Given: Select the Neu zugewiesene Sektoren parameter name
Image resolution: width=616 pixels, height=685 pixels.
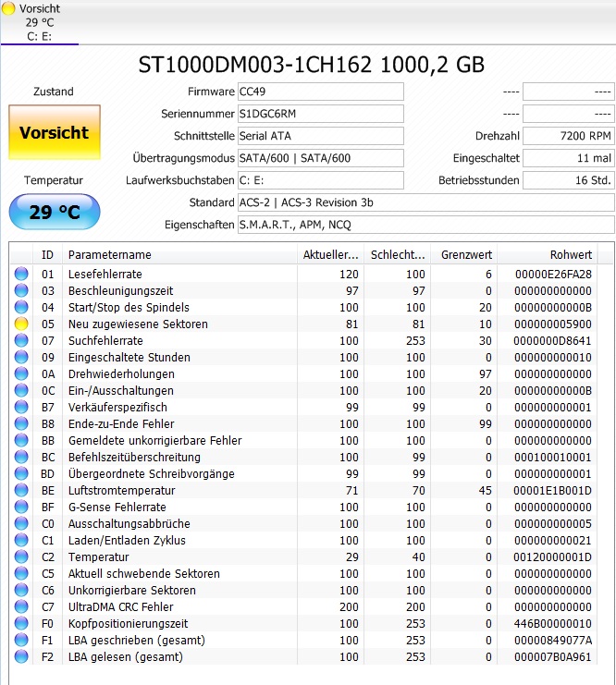Looking at the screenshot, I should (x=138, y=324).
